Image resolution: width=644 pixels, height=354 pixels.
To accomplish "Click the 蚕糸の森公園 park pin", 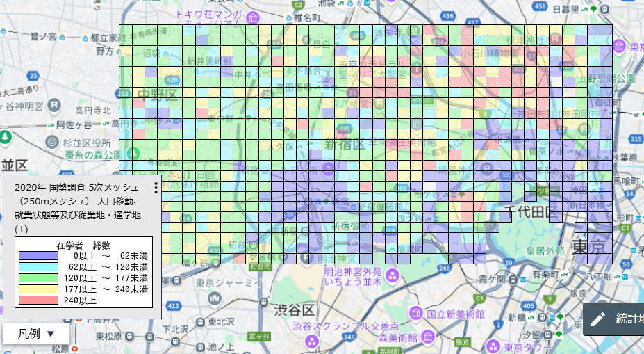I will click(132, 154).
